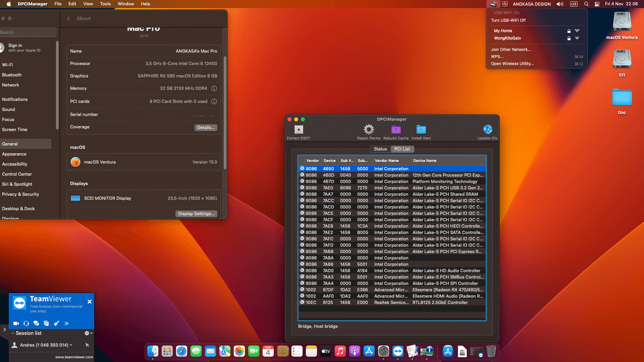Open TeamViewer chat bubbles icon
This screenshot has height=362, width=644.
pos(36,323)
